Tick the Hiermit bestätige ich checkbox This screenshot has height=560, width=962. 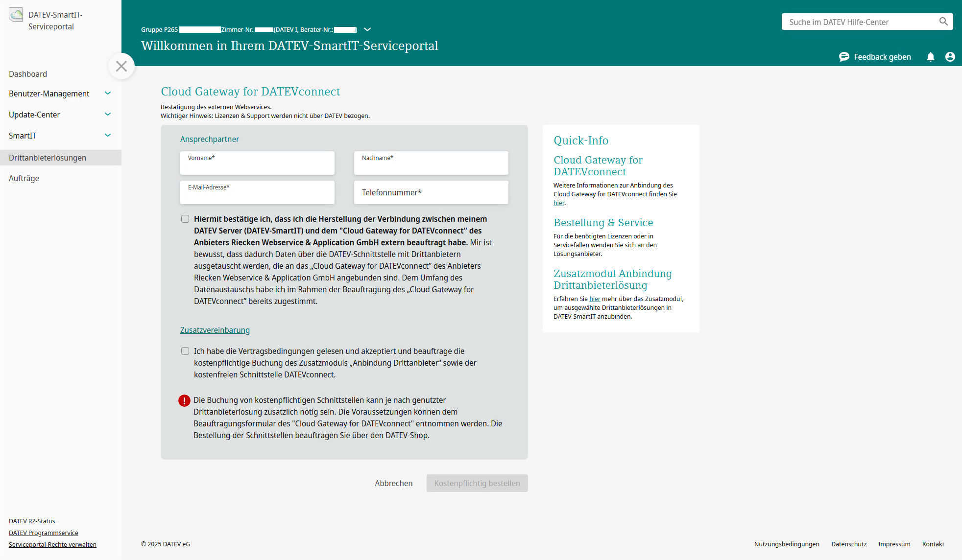pos(185,219)
